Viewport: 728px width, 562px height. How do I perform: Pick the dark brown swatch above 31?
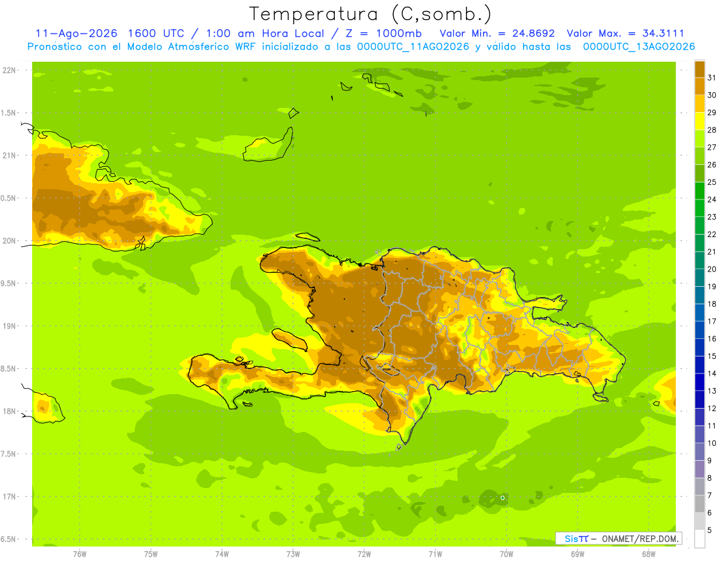pos(699,69)
